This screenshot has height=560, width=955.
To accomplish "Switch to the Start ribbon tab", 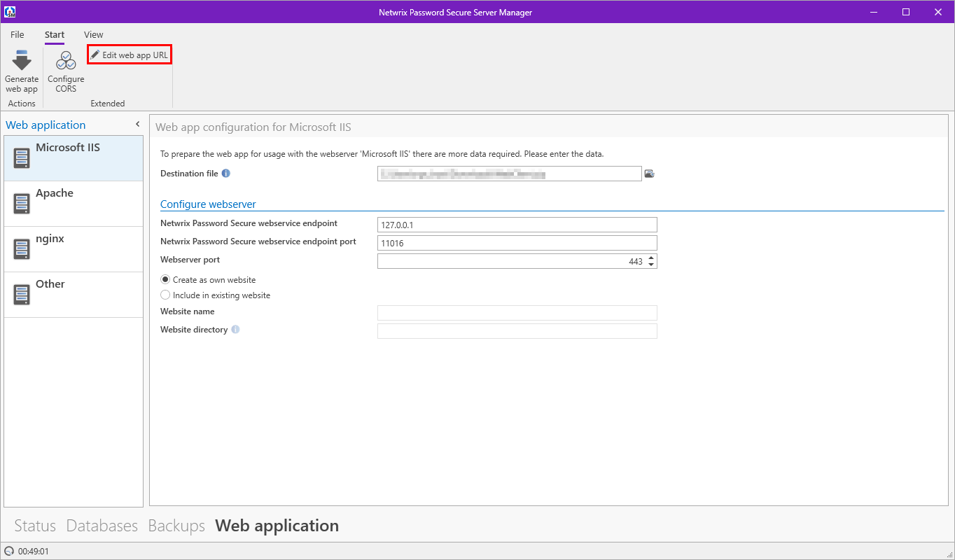I will click(x=55, y=34).
